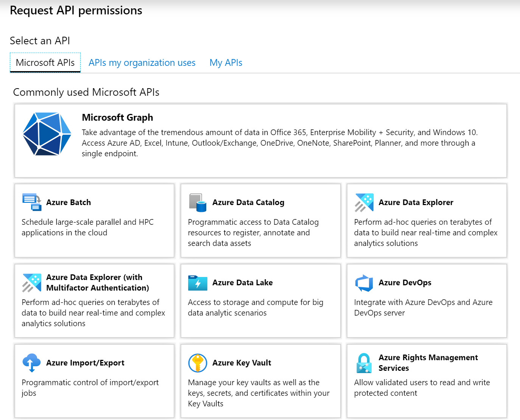520x420 pixels.
Task: Click the Azure Key Vault key icon
Action: pyautogui.click(x=198, y=363)
